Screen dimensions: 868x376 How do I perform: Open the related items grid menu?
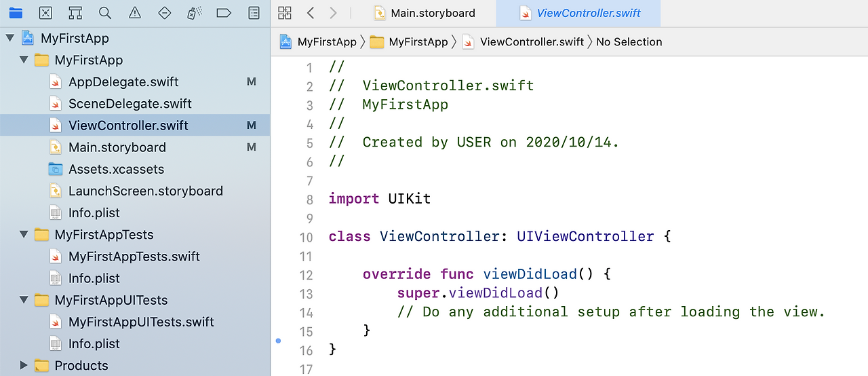[x=285, y=13]
